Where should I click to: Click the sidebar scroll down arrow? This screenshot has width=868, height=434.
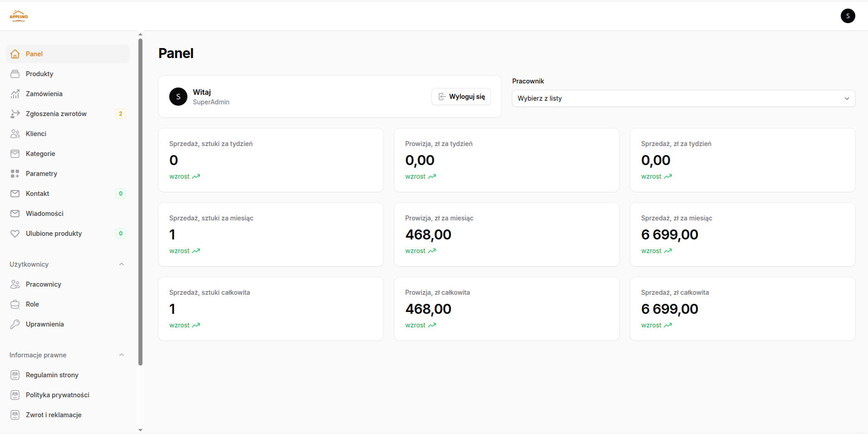point(140,430)
